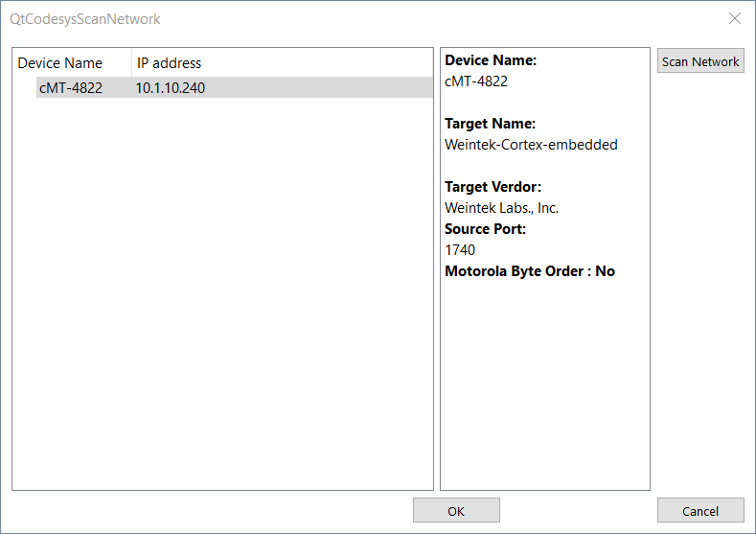756x534 pixels.
Task: Select the 10.1.10.240 IP address cell
Action: tap(171, 88)
